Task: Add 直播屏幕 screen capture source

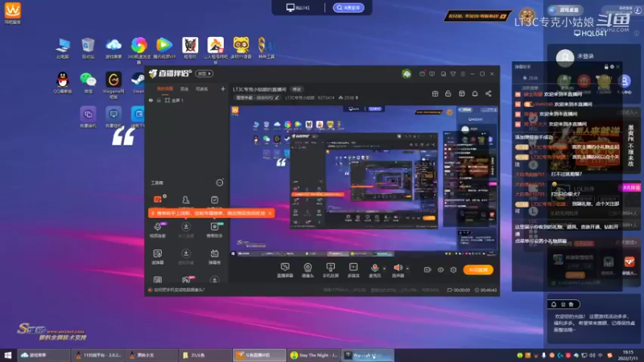Action: point(285,270)
